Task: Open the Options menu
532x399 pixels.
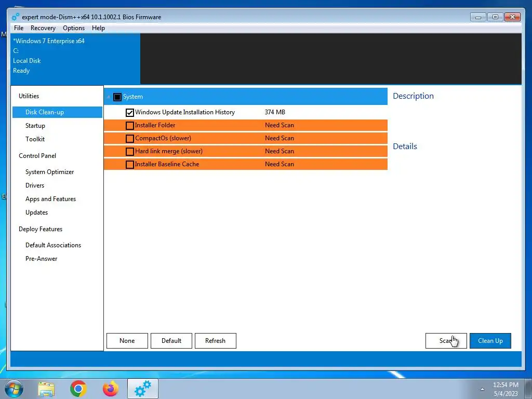Action: tap(74, 28)
